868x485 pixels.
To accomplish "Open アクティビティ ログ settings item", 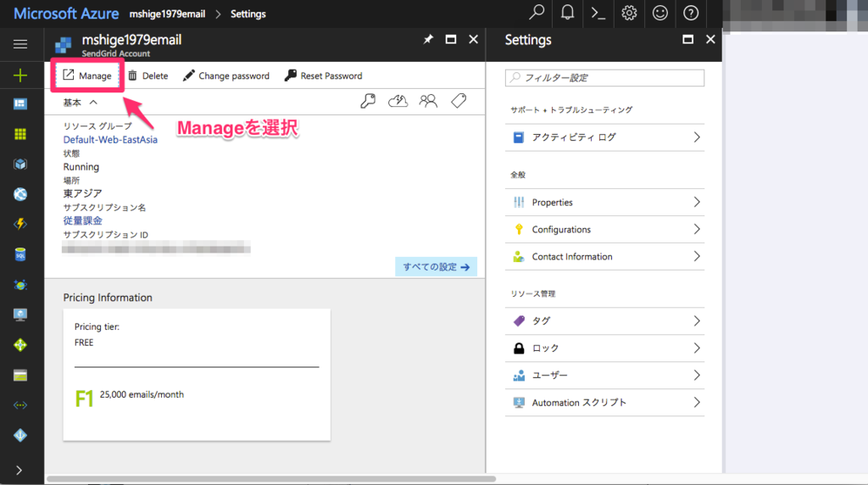I will pos(604,137).
